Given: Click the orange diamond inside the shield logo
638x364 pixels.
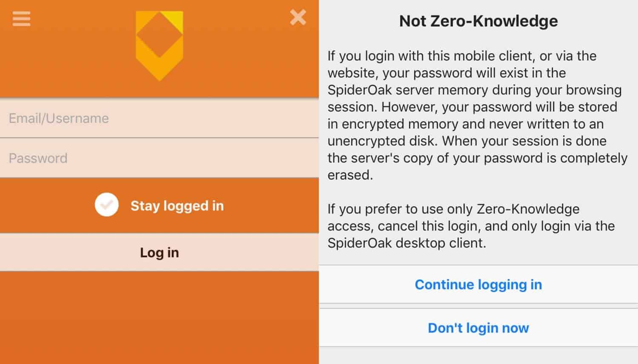Looking at the screenshot, I should click(159, 35).
